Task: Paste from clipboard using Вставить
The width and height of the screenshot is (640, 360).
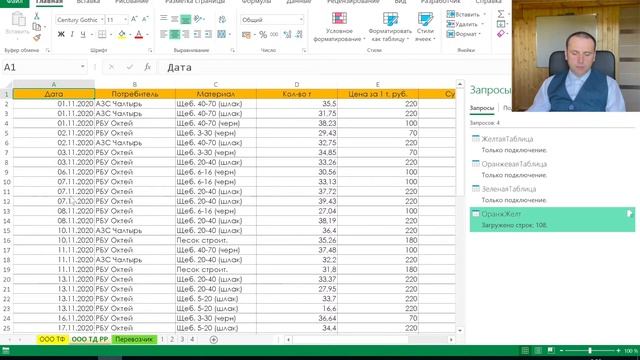Action: click(18, 24)
